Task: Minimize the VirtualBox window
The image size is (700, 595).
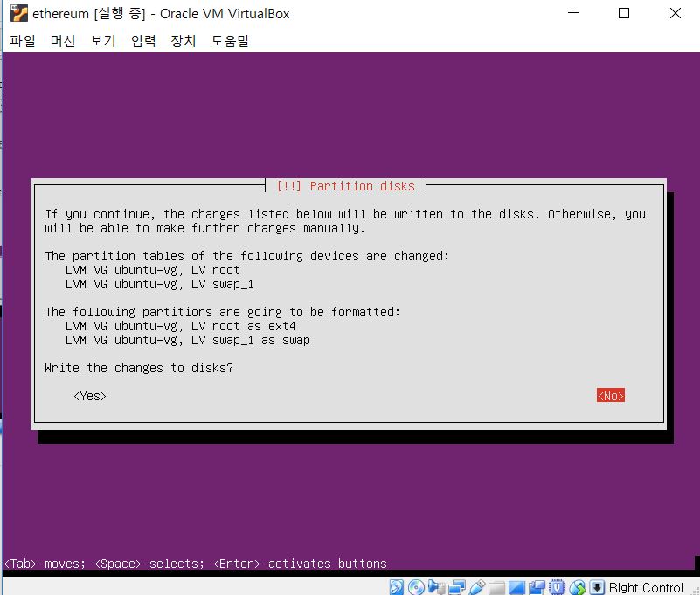Action: tap(573, 13)
